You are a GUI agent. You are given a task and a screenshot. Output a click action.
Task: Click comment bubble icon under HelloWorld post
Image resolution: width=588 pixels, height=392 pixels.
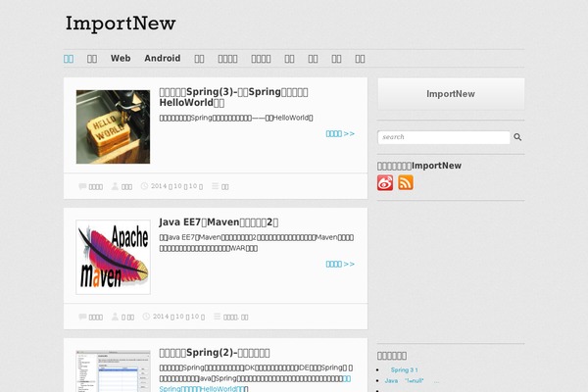coord(82,186)
